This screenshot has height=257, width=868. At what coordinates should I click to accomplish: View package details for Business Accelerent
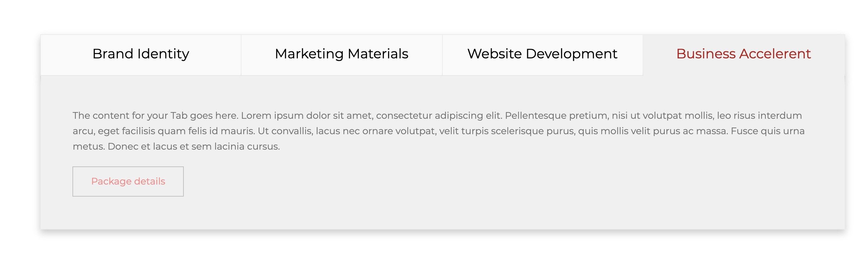[x=128, y=181]
